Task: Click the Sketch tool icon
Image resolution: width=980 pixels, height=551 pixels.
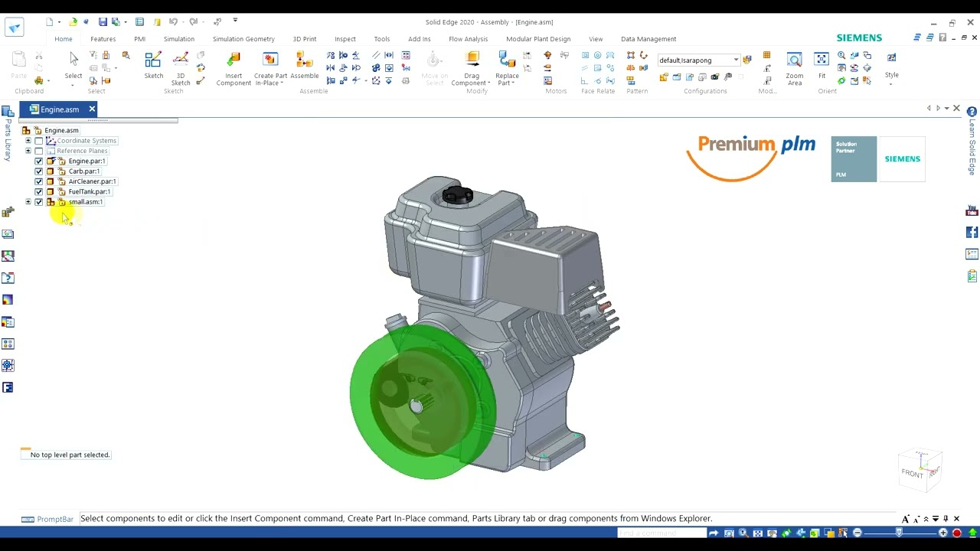Action: pyautogui.click(x=153, y=60)
